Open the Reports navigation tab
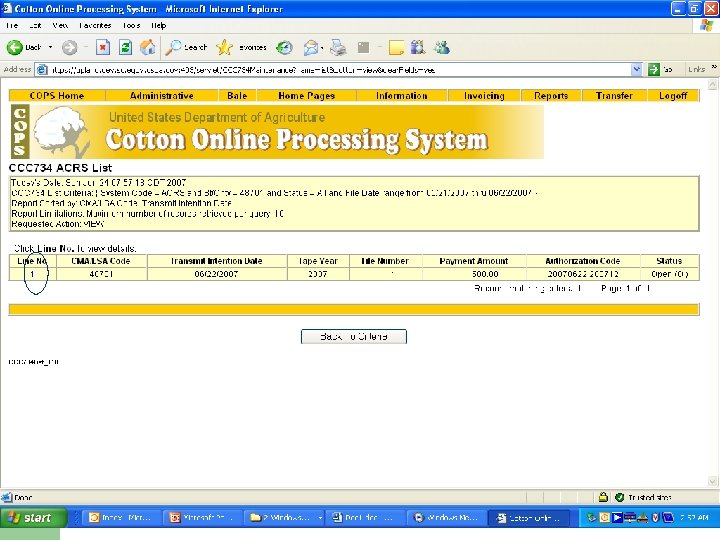Viewport: 720px width, 540px height. point(550,96)
